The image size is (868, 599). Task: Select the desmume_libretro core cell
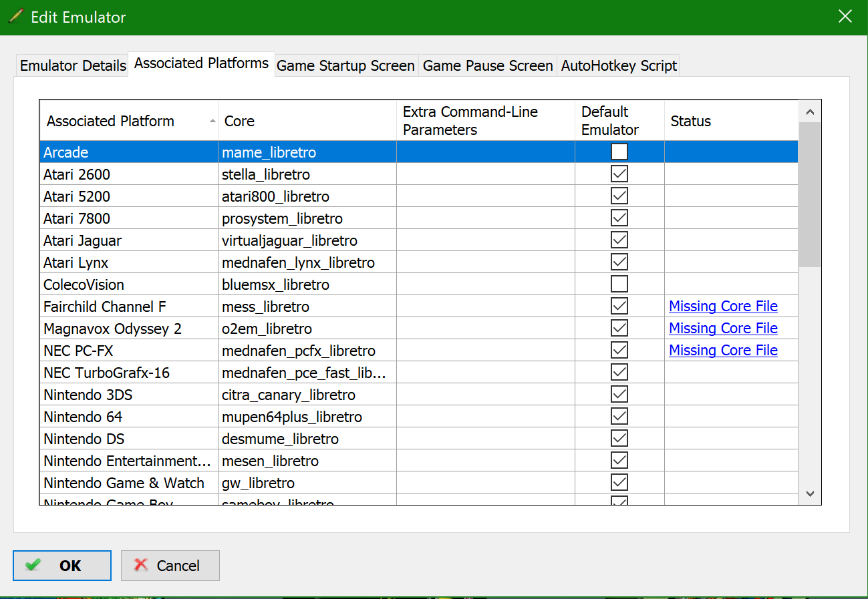(307, 439)
